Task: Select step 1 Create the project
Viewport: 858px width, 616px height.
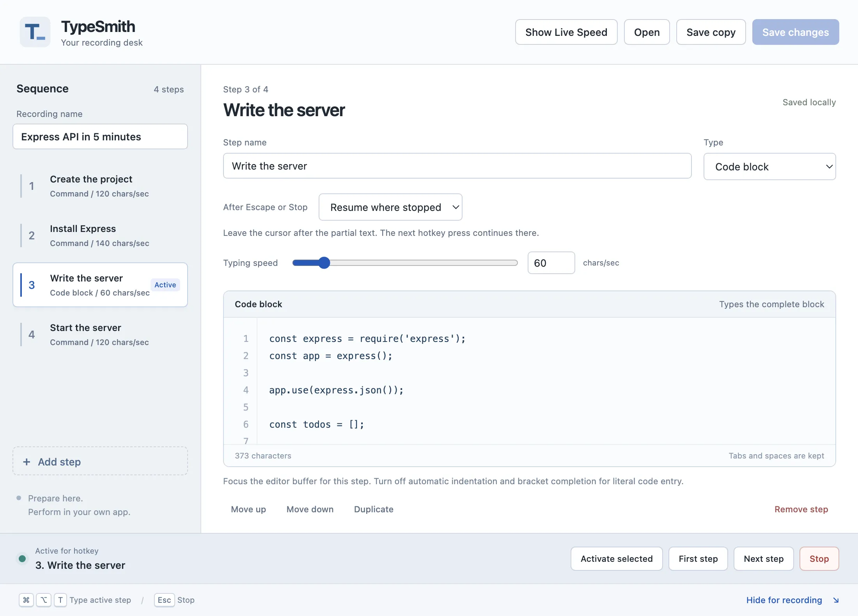Action: (100, 186)
